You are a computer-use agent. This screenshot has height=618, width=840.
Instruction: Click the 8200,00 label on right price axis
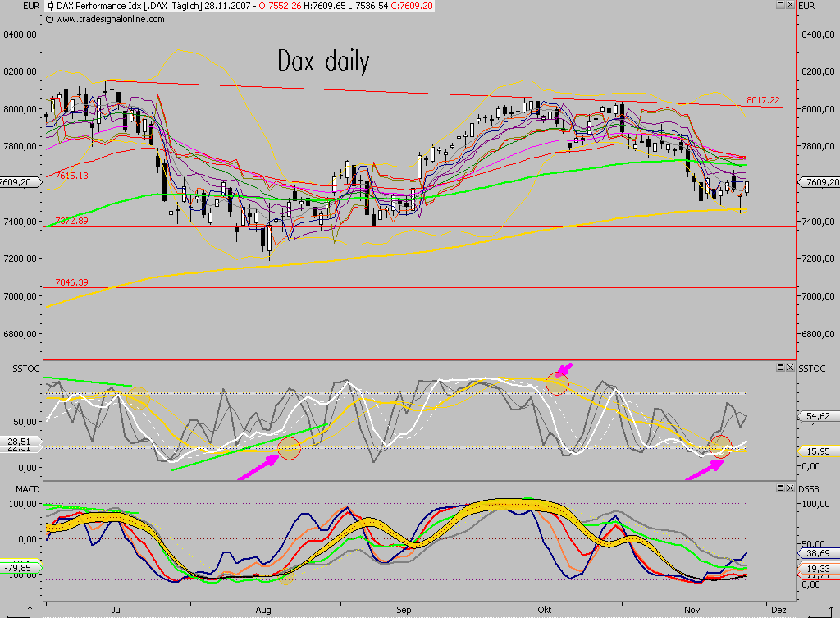pos(819,71)
